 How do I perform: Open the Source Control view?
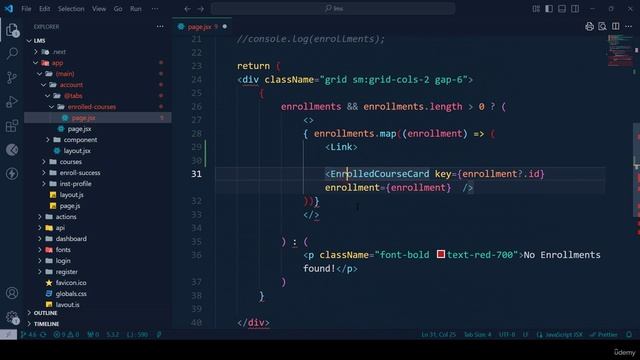[12, 78]
